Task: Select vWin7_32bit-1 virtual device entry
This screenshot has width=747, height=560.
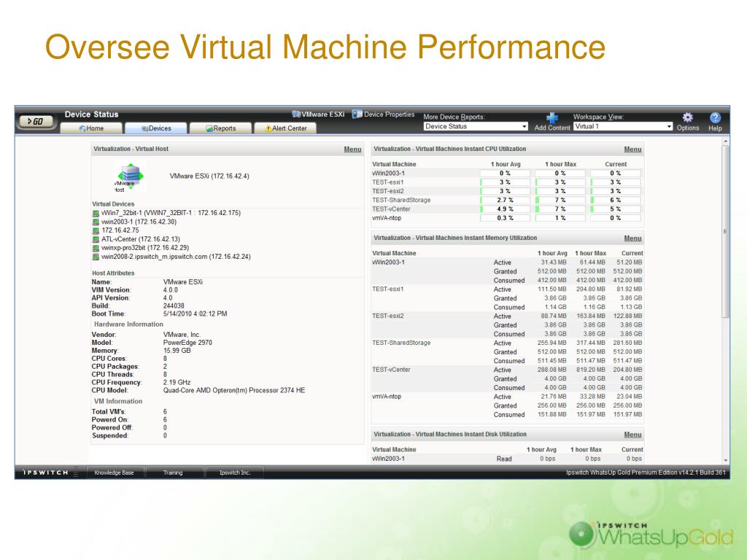Action: click(x=171, y=213)
